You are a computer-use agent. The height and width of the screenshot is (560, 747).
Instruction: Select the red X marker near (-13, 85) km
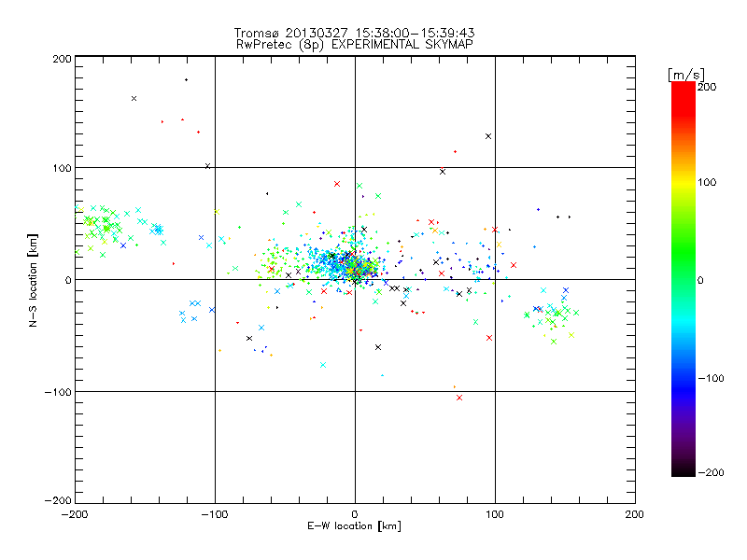point(337,184)
